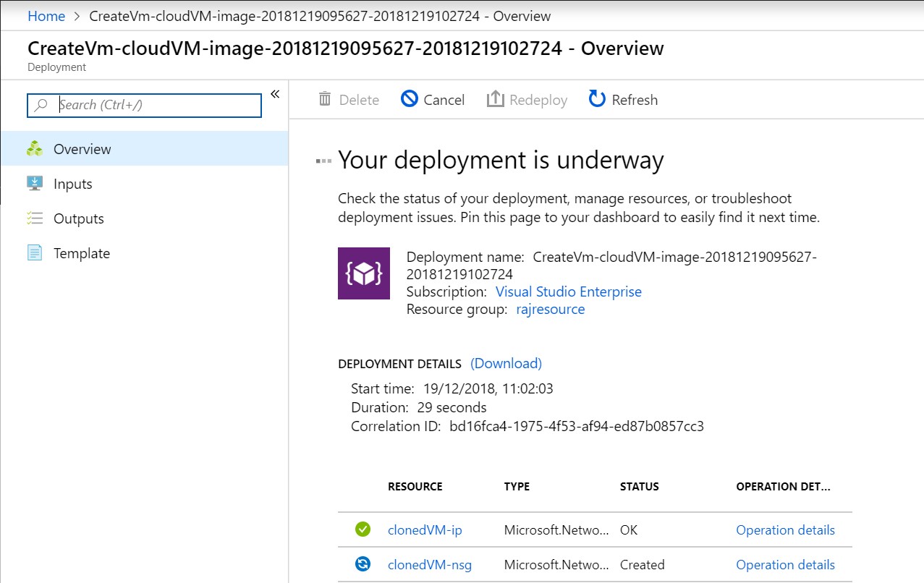Click the Delete toolbar icon
Viewport: 924px width, 583px height.
point(325,99)
